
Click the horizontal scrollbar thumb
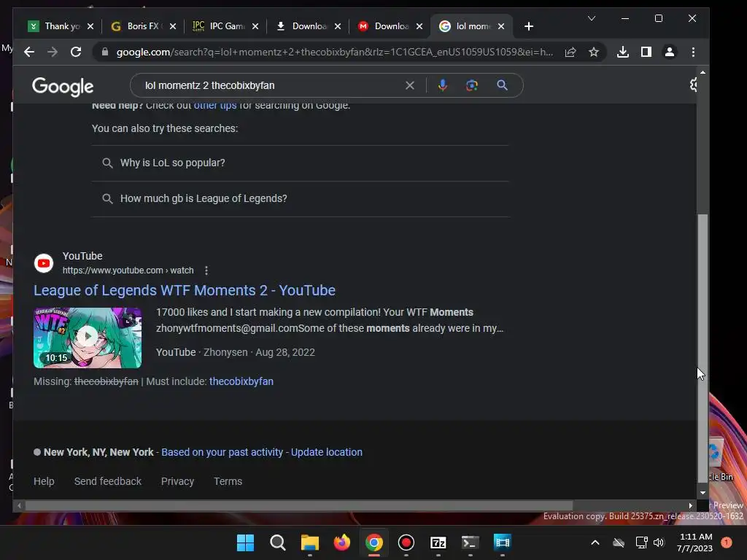tap(298, 505)
